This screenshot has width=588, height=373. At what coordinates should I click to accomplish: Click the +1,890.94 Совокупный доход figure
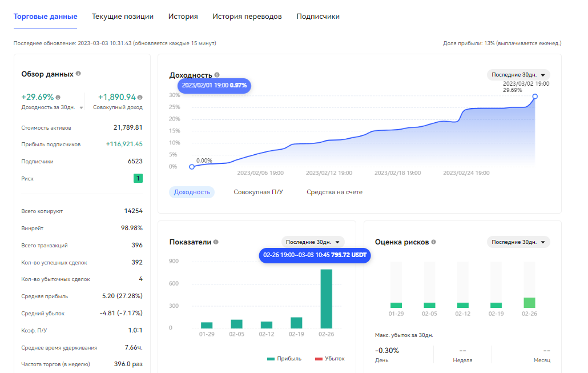pyautogui.click(x=116, y=97)
